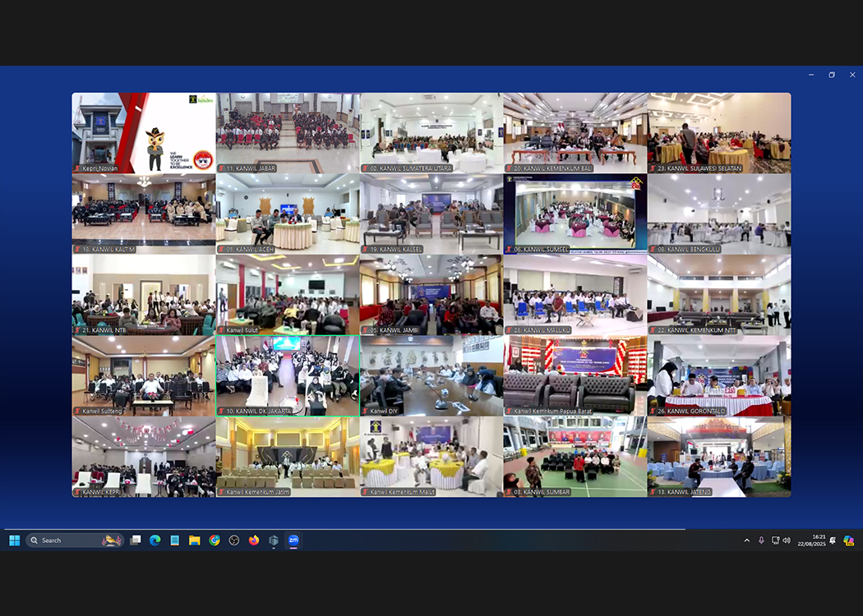Launch Google Chrome from the taskbar
Screen dimensions: 863x616
pyautogui.click(x=215, y=540)
